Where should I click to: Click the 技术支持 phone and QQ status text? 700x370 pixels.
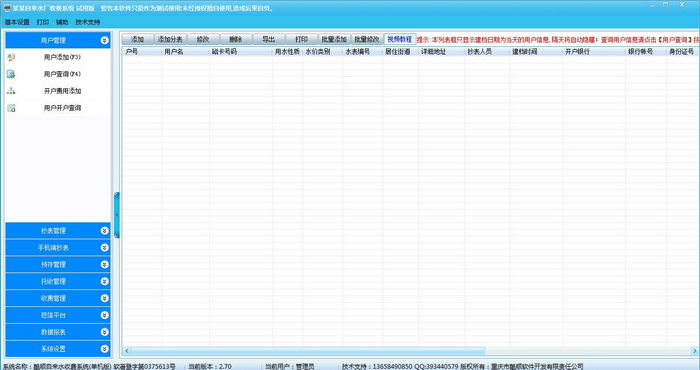400,366
